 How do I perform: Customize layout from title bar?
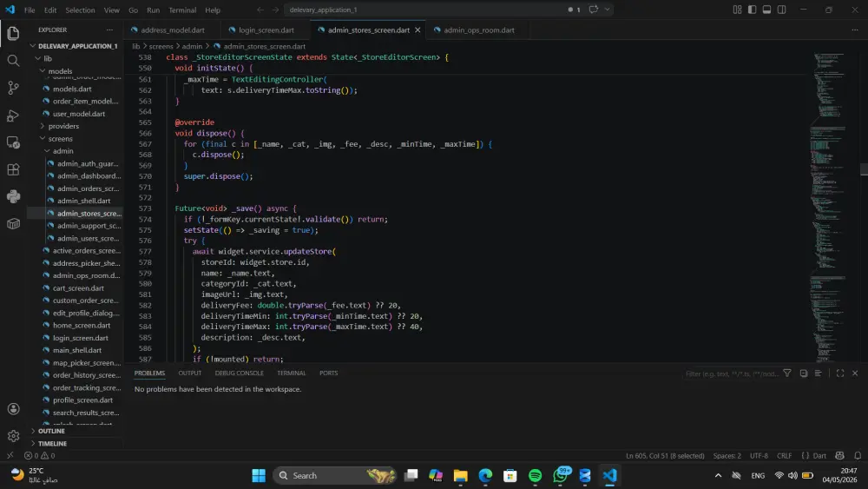click(737, 10)
